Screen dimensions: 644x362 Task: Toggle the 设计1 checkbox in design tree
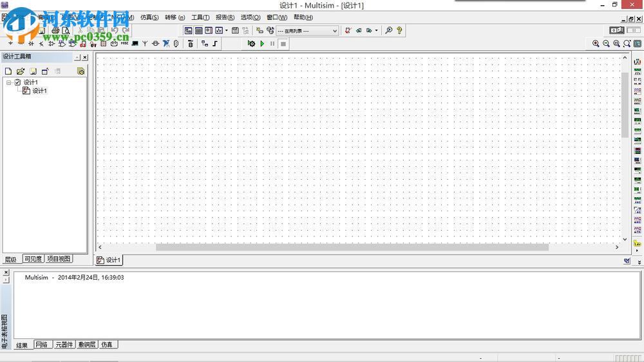tap(17, 82)
